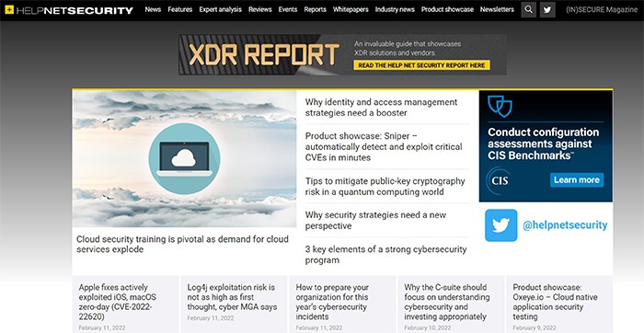Click the XDR REPORT banner title
The width and height of the screenshot is (644, 333).
(264, 55)
